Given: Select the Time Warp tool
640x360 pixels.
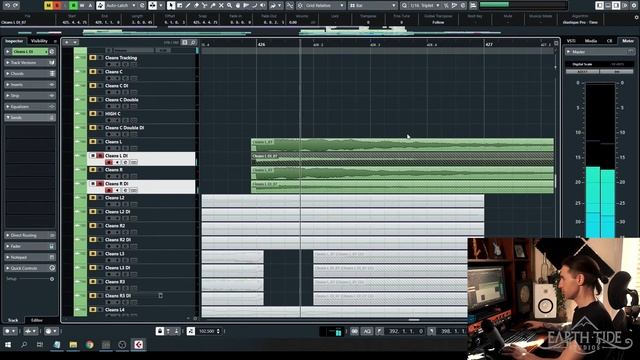Looking at the screenshot, I should tap(246, 5).
